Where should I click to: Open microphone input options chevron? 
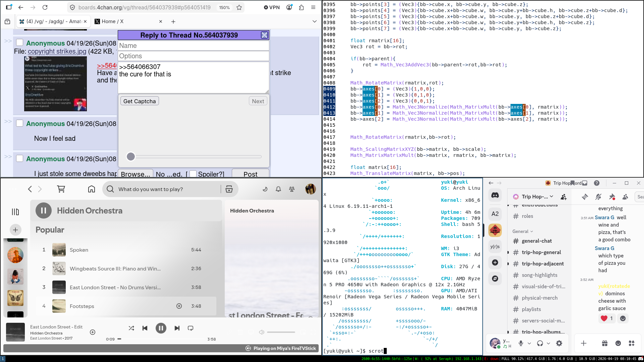pyautogui.click(x=529, y=343)
